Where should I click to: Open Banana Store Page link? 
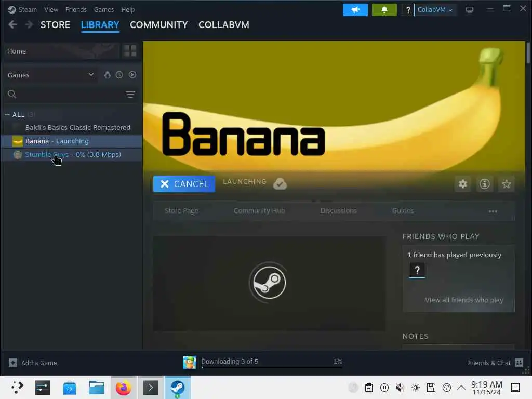[181, 211]
